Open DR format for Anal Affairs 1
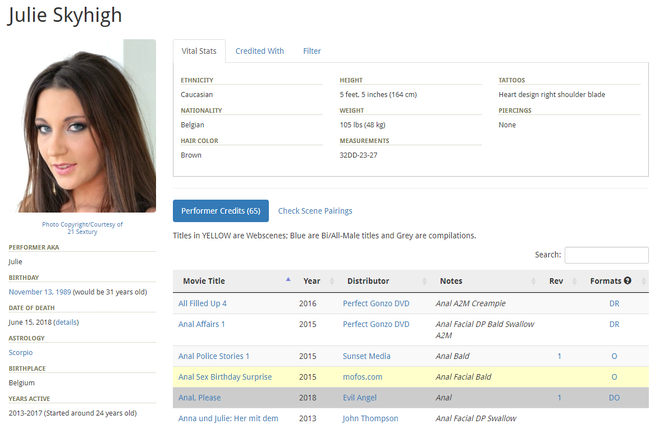 coord(614,324)
